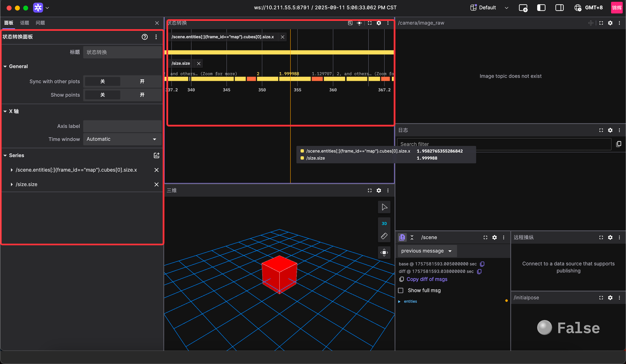Click Copy diff of msgs link
The image size is (626, 364).
427,279
